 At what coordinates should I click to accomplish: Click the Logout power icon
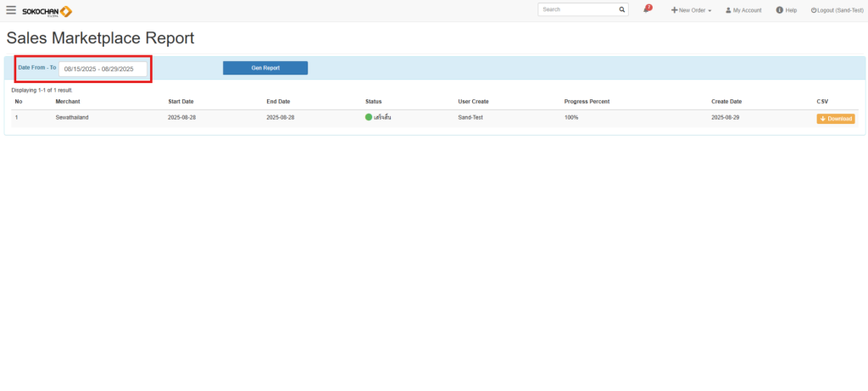pos(814,10)
